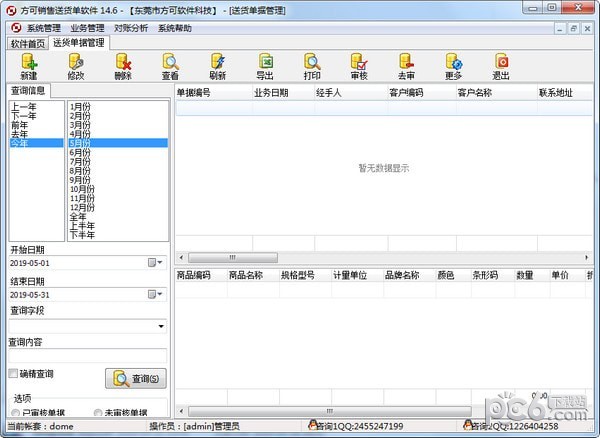Viewport: 600px width, 438px height.
Task: Select 上半年 in the period list
Action: click(x=118, y=226)
